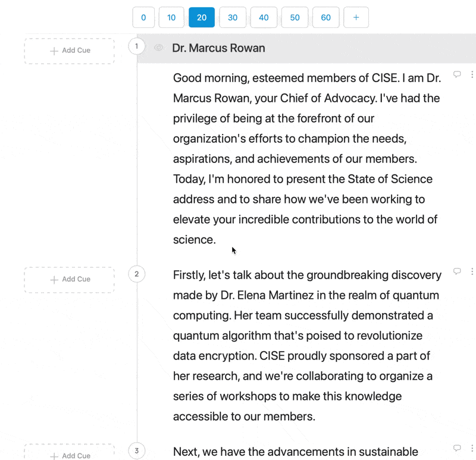This screenshot has height=460, width=476.
Task: Open comment icon on the 'Firstly' paragraph
Action: point(457,271)
